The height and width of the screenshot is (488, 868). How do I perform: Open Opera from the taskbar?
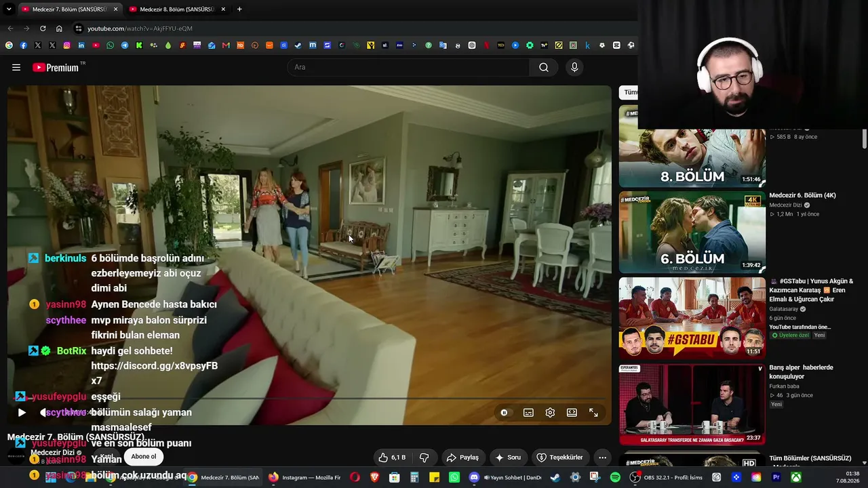point(355,477)
